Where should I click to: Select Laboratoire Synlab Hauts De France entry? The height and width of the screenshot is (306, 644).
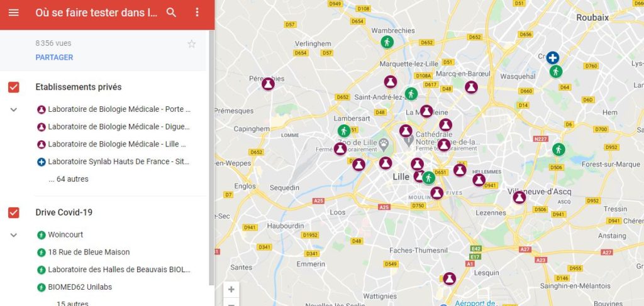point(114,161)
